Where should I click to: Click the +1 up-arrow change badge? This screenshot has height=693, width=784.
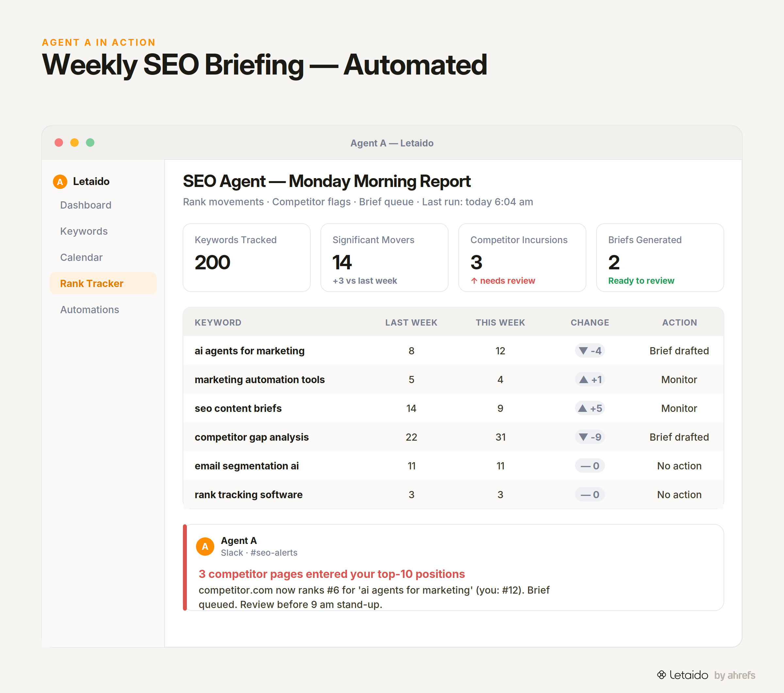coord(590,380)
